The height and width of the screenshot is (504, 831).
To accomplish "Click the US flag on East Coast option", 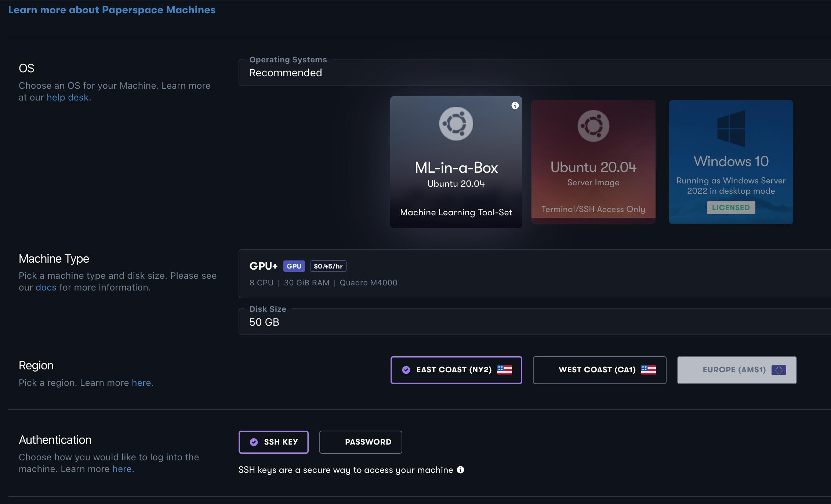I will (504, 370).
